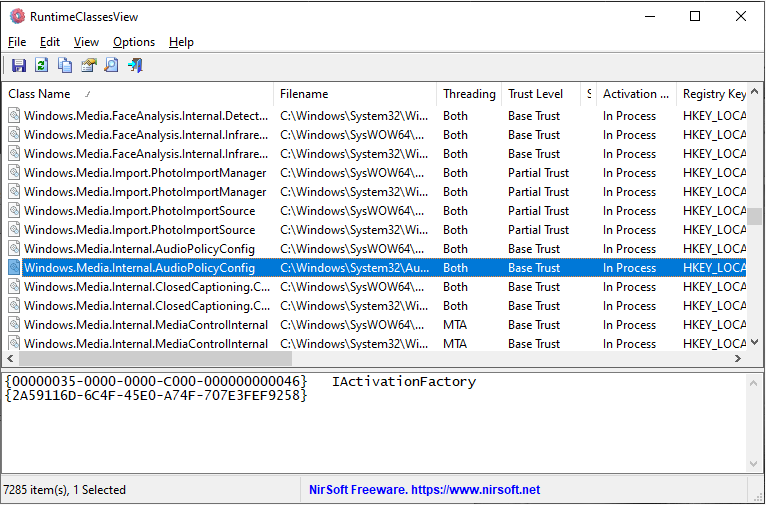This screenshot has width=766, height=505.
Task: Click the IActivationFactory interface name
Action: tap(404, 381)
